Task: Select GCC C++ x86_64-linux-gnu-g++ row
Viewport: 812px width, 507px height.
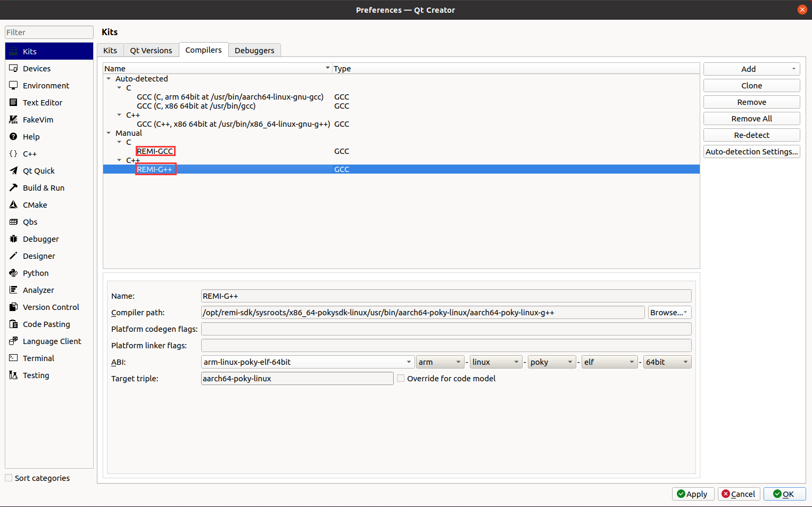Action: point(401,124)
